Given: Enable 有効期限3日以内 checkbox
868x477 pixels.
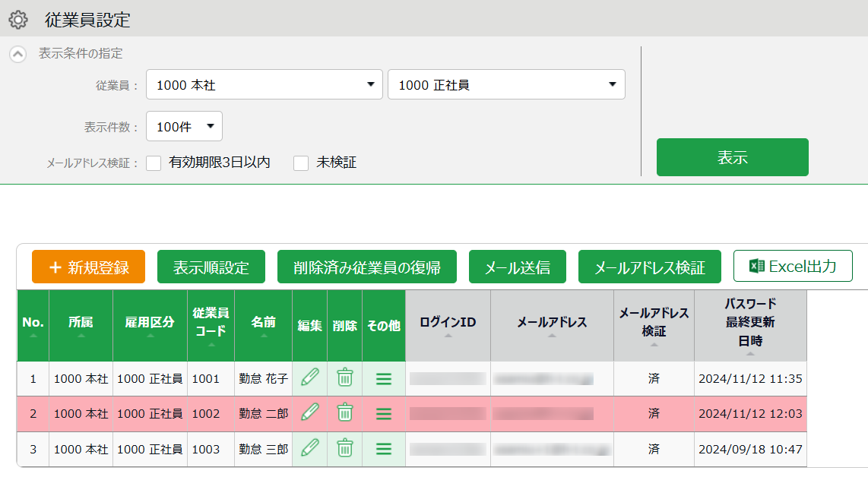Looking at the screenshot, I should pos(154,163).
